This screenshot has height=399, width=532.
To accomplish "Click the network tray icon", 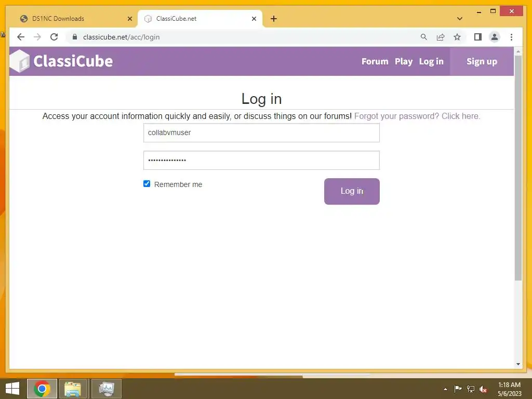I will (471, 389).
